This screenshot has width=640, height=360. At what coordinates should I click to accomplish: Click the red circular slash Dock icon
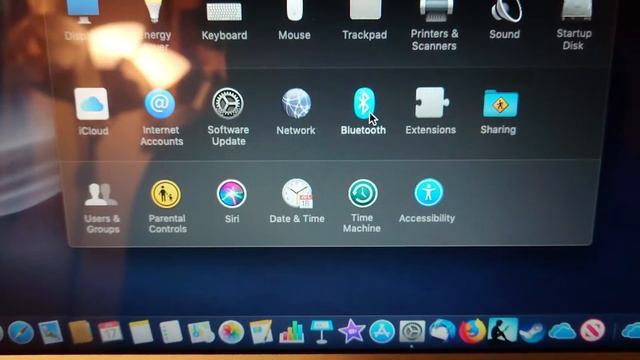click(592, 331)
